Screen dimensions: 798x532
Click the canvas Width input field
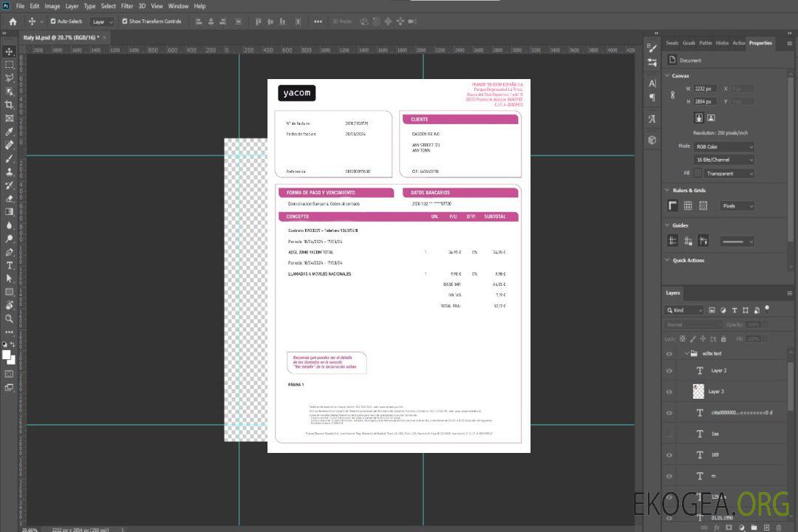tap(705, 89)
